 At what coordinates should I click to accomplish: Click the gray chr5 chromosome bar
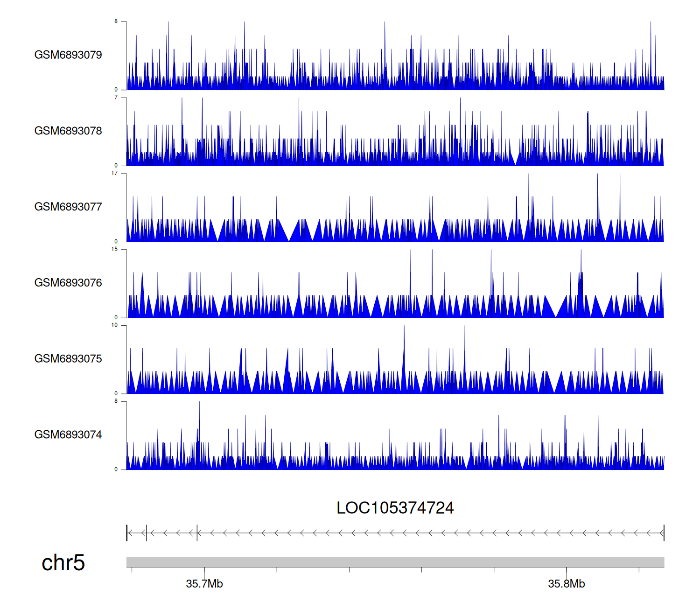click(x=395, y=562)
